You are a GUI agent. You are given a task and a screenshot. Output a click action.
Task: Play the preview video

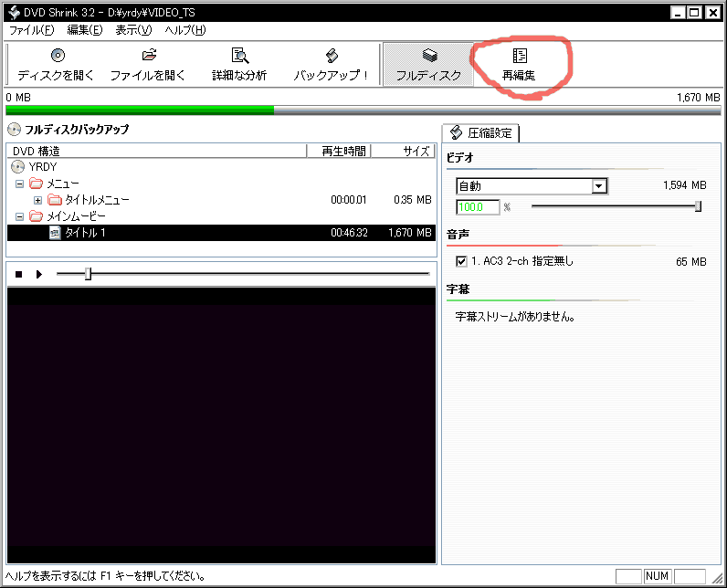(x=39, y=274)
